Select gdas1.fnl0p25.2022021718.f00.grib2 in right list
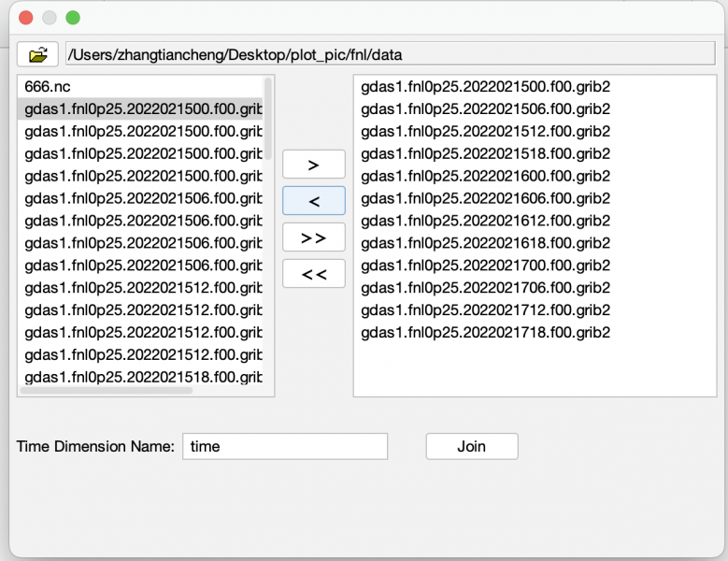The height and width of the screenshot is (561, 728). pyautogui.click(x=485, y=333)
